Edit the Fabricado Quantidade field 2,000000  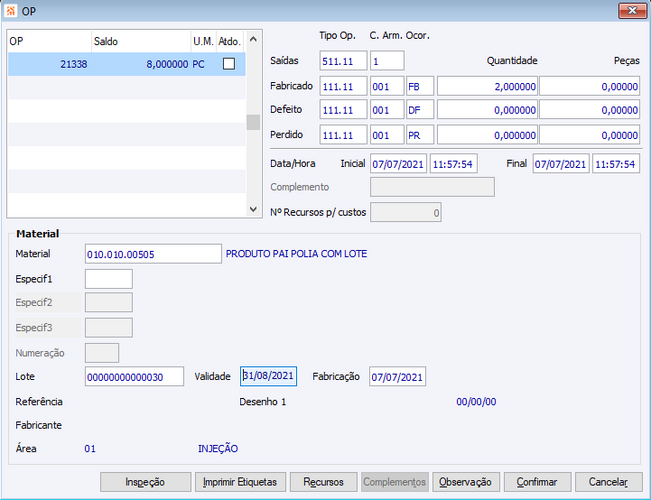coord(487,86)
